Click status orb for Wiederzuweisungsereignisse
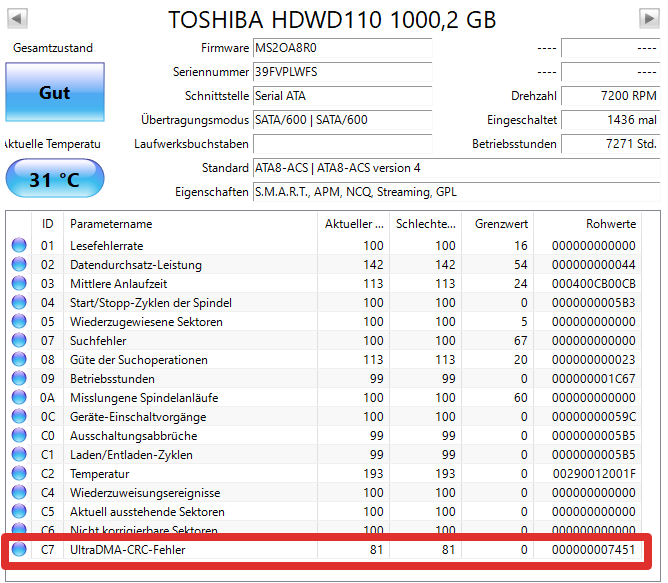The width and height of the screenshot is (668, 583). [19, 492]
